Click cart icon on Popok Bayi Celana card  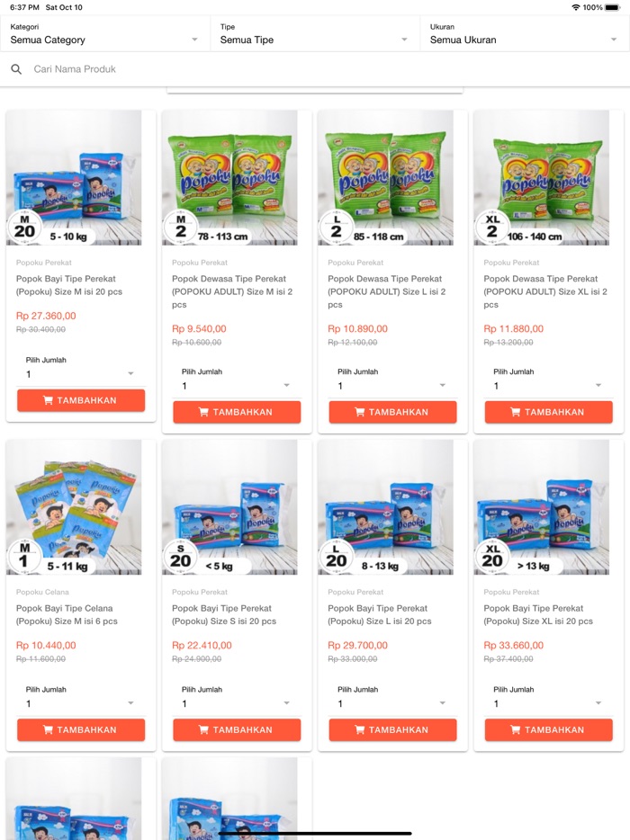tap(48, 729)
